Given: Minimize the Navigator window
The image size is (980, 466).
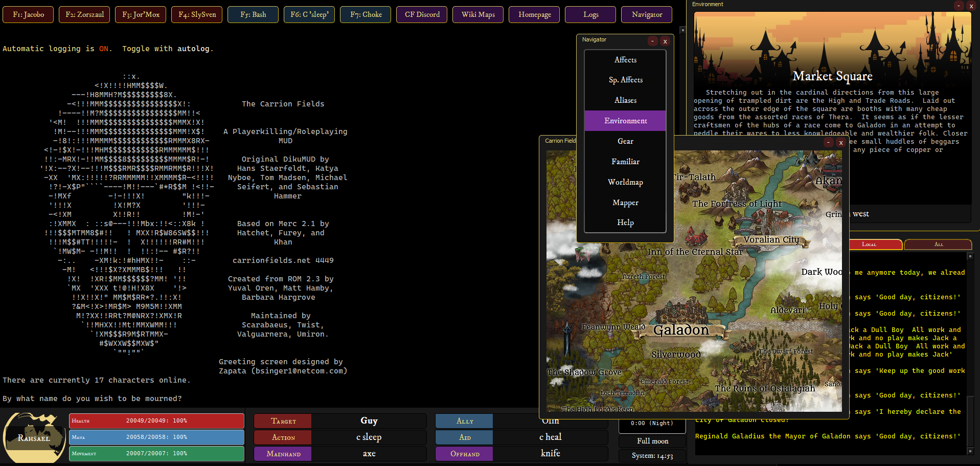Looking at the screenshot, I should pyautogui.click(x=653, y=41).
